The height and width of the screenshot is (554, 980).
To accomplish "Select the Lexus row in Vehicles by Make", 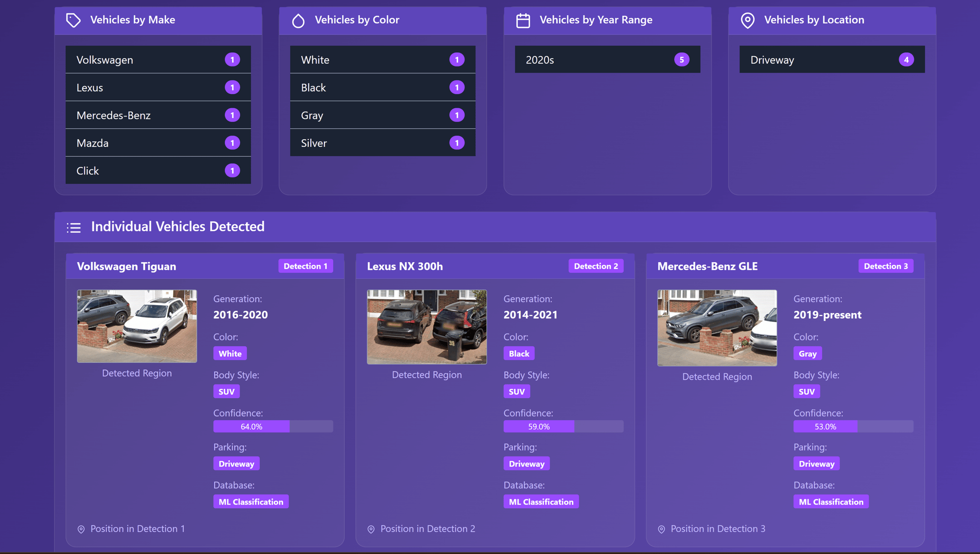I will (x=158, y=88).
